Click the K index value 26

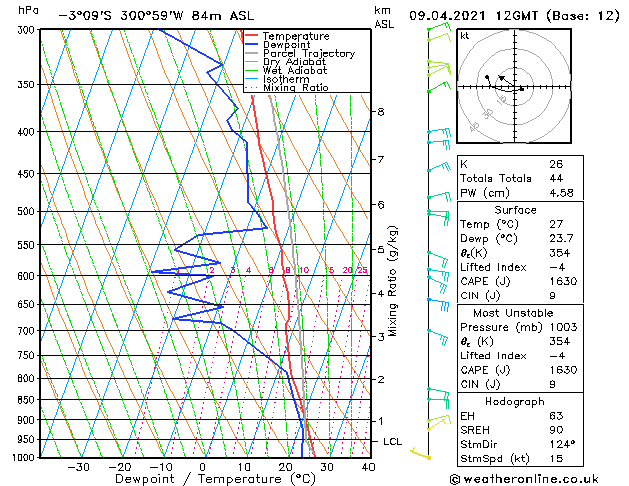click(x=556, y=164)
